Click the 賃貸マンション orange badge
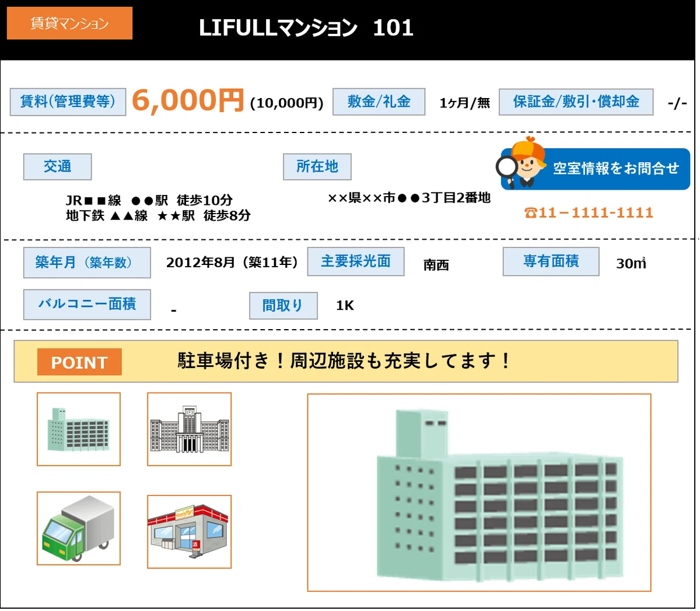700x611 pixels. tap(69, 23)
